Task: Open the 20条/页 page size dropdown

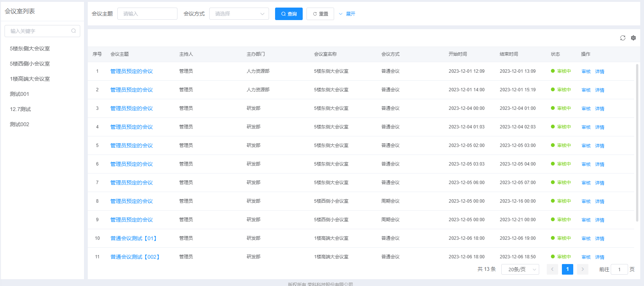Action: 520,269
